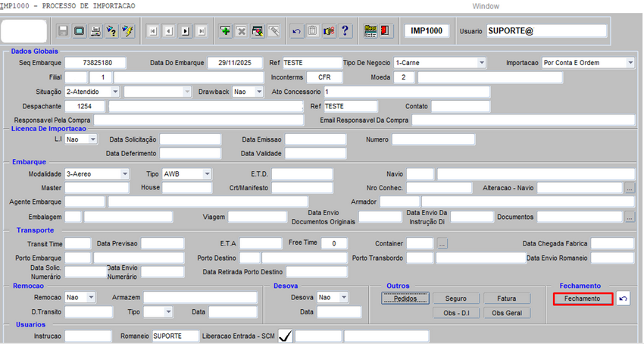Viewport: 644px width, 344px height.
Task: Click the printer icon in toolbar
Action: pos(95,31)
